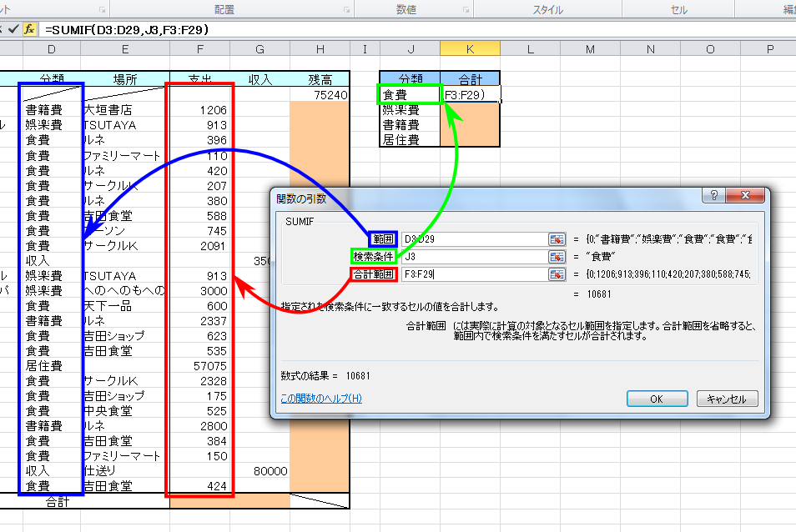Select cell K3 showing F3:F29)

(x=470, y=95)
